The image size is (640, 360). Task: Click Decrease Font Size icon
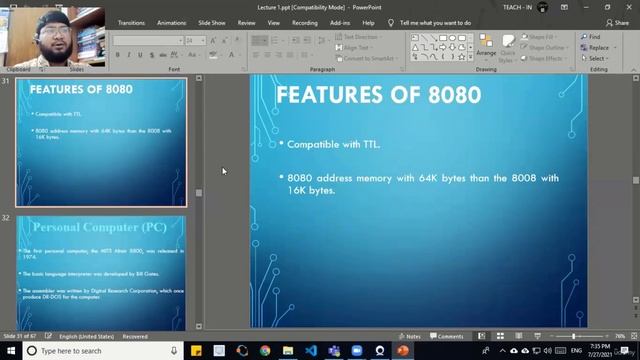point(224,40)
